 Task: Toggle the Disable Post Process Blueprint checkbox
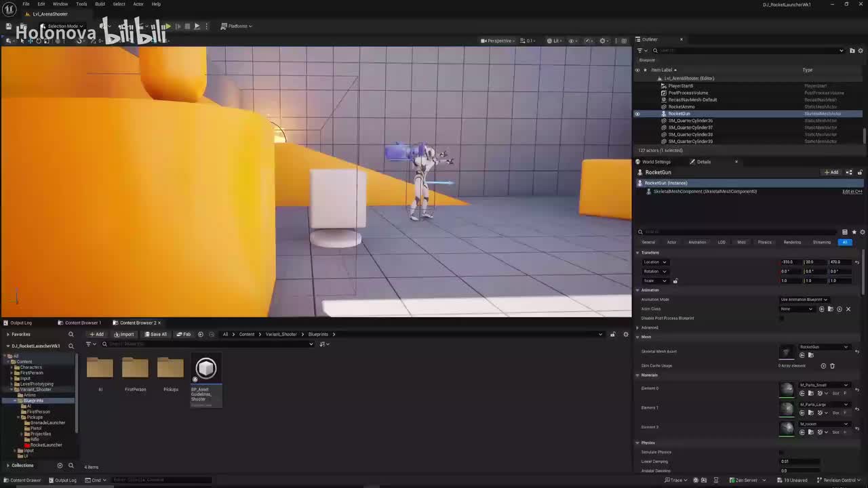click(x=782, y=319)
